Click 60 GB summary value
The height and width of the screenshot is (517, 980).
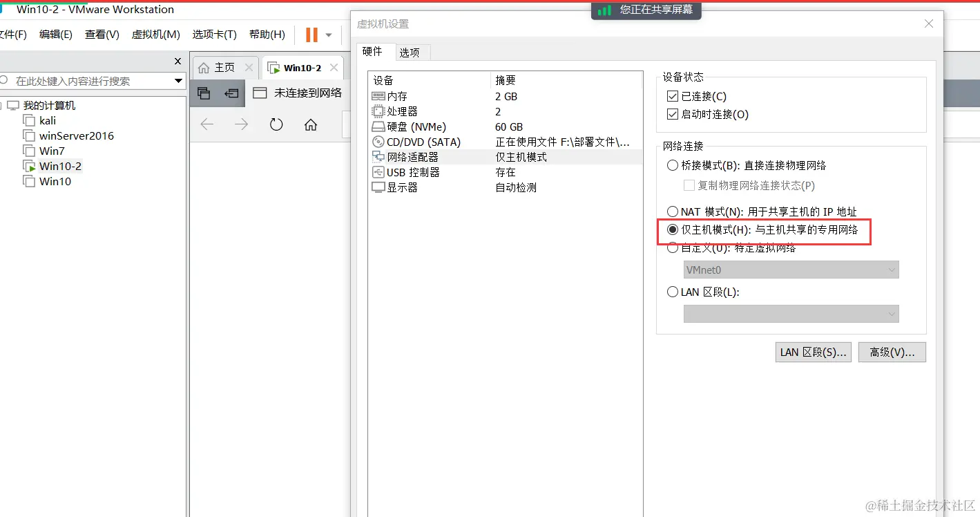click(509, 127)
